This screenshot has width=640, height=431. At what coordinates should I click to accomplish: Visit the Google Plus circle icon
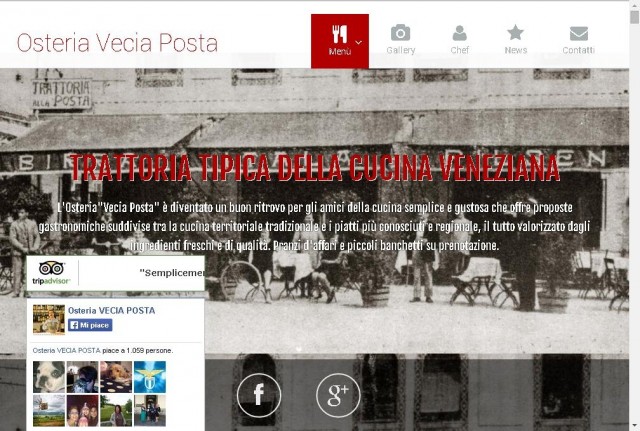[338, 395]
